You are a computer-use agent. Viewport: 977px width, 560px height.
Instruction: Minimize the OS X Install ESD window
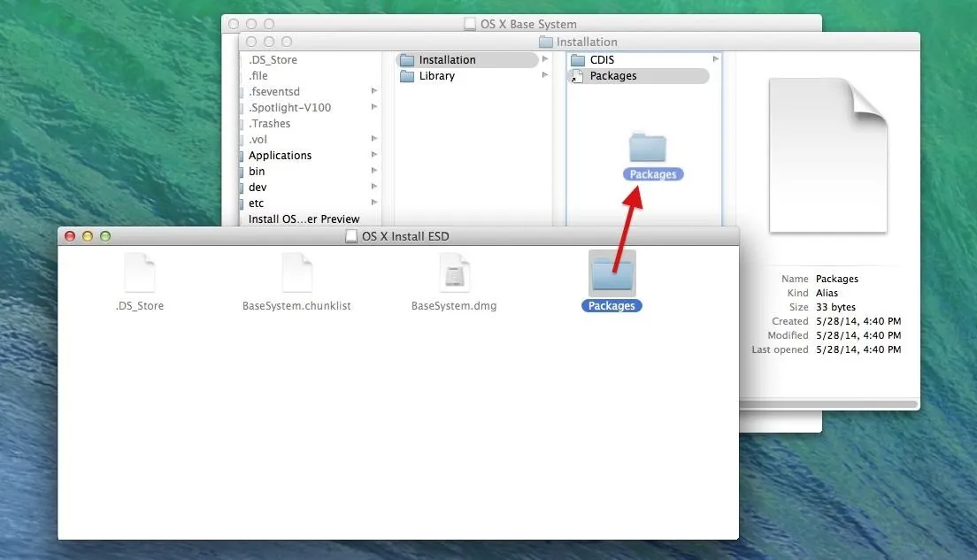click(x=88, y=236)
